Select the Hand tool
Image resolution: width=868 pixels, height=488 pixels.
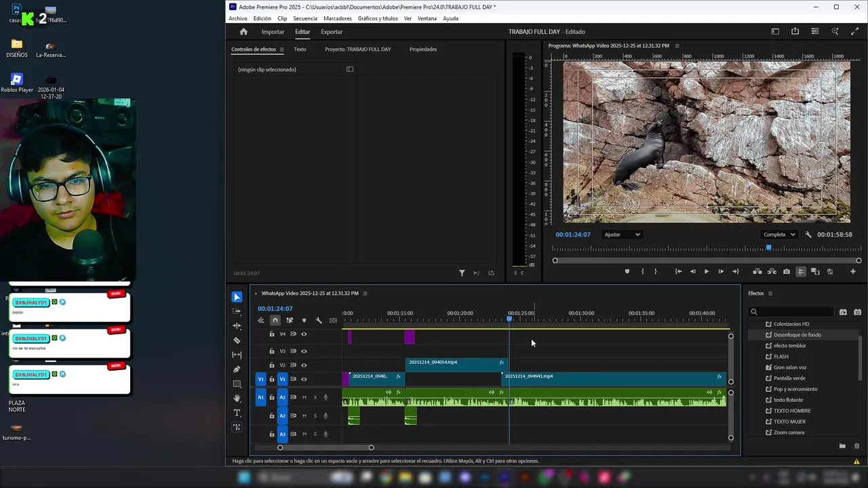237,399
